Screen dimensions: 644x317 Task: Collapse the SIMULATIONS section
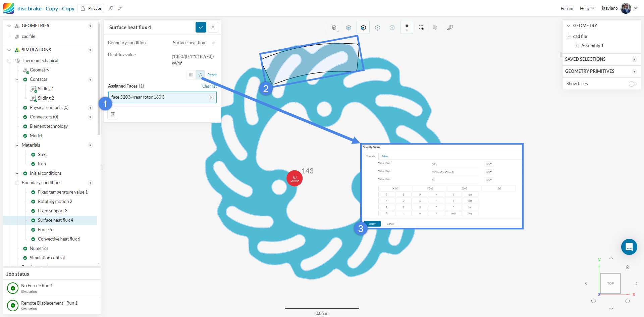(9, 50)
